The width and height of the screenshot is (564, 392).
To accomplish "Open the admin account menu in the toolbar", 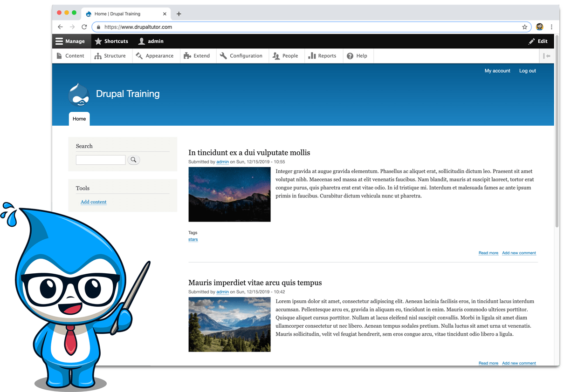I will 150,41.
